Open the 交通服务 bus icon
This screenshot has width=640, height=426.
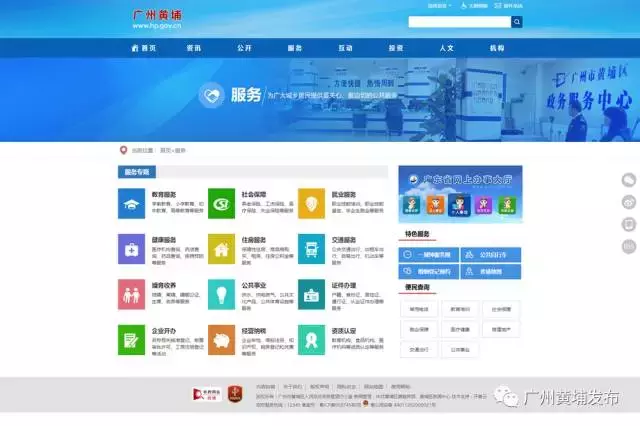coord(311,249)
